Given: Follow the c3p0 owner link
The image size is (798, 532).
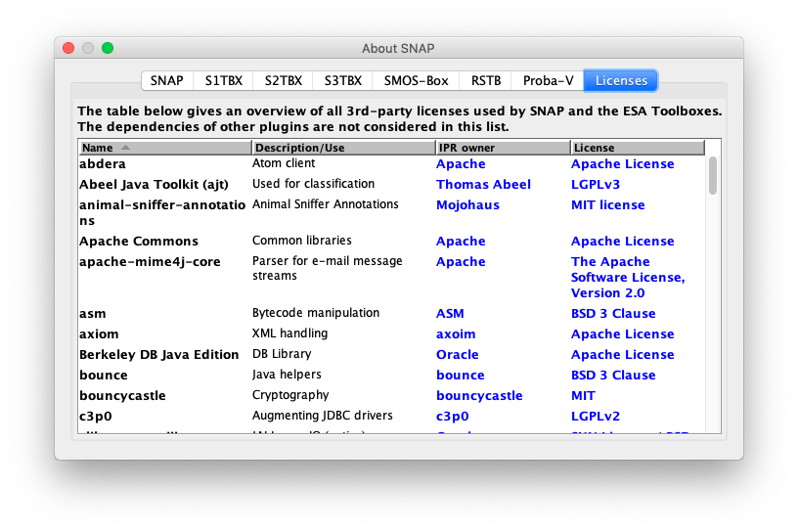Looking at the screenshot, I should (x=452, y=416).
